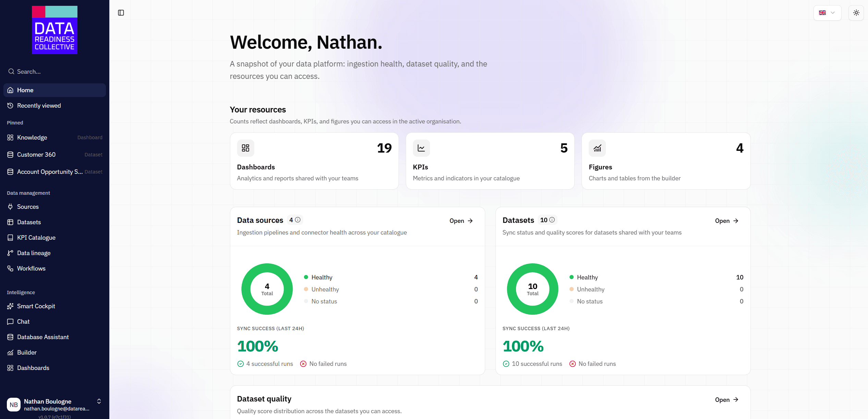Click the Data Readiness Collective logo
Image resolution: width=868 pixels, height=419 pixels.
[54, 30]
